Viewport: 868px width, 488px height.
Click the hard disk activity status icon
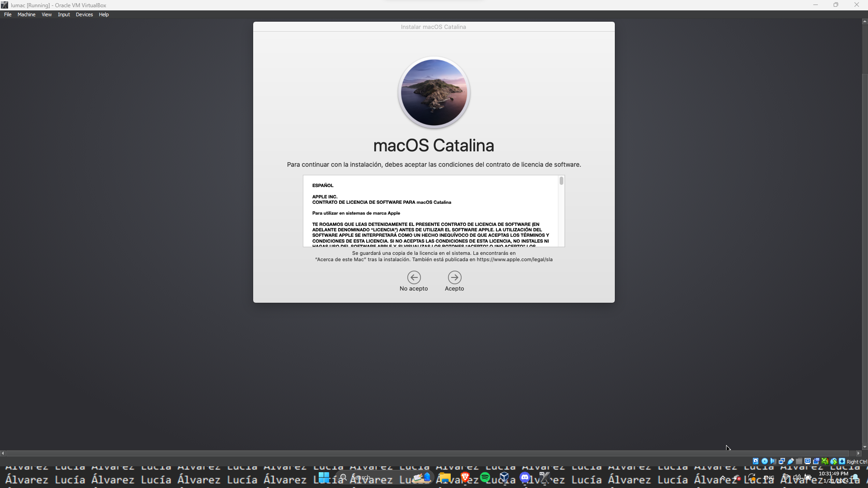point(755,461)
